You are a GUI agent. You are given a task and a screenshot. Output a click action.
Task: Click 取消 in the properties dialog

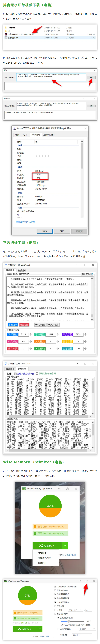pyautogui.click(x=62, y=231)
